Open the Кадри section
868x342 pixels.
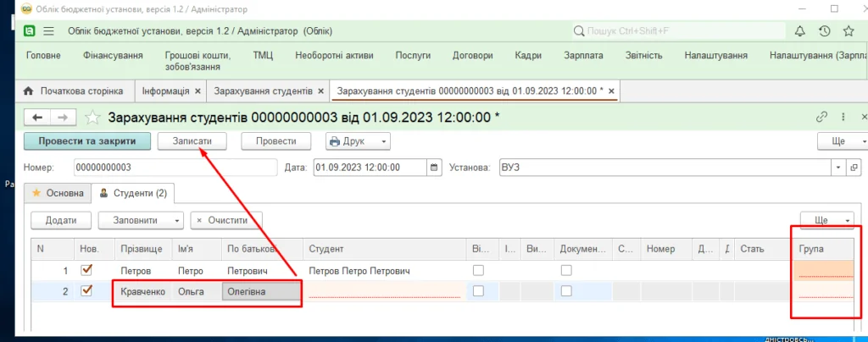pos(528,55)
